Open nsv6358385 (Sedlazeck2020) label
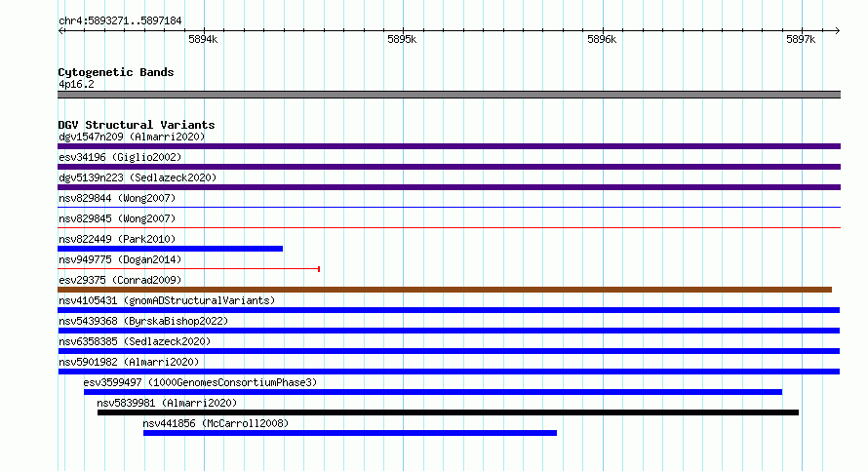Image resolution: width=868 pixels, height=471 pixels. 135,341
